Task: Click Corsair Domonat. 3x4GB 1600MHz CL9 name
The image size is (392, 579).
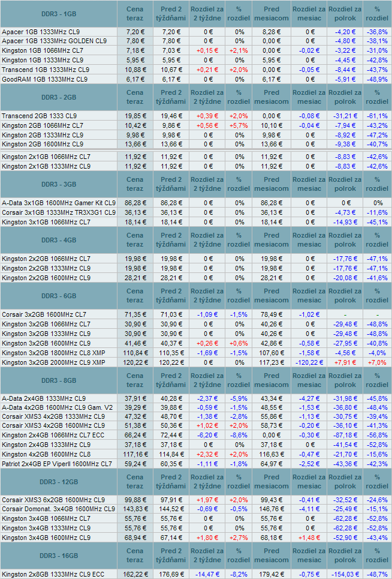Action: tap(58, 509)
